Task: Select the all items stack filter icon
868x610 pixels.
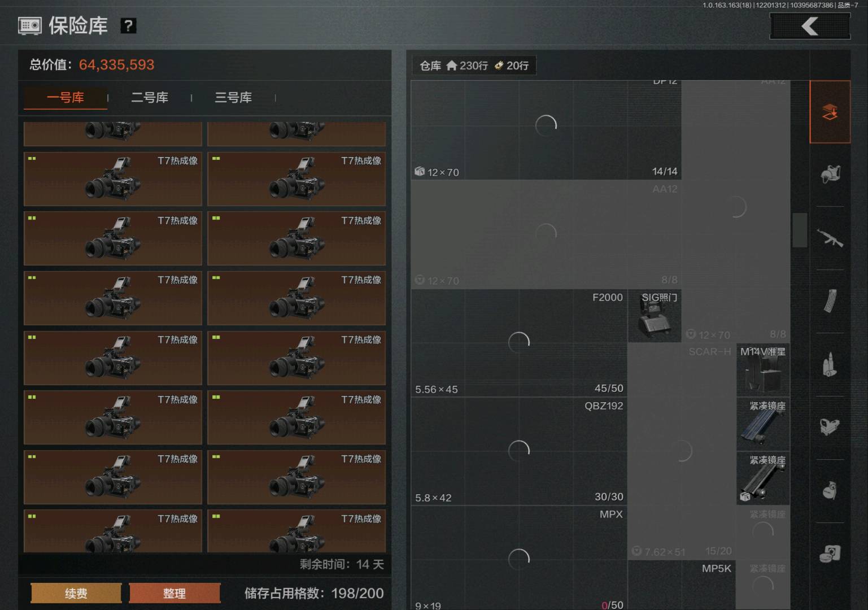Action: pos(830,112)
